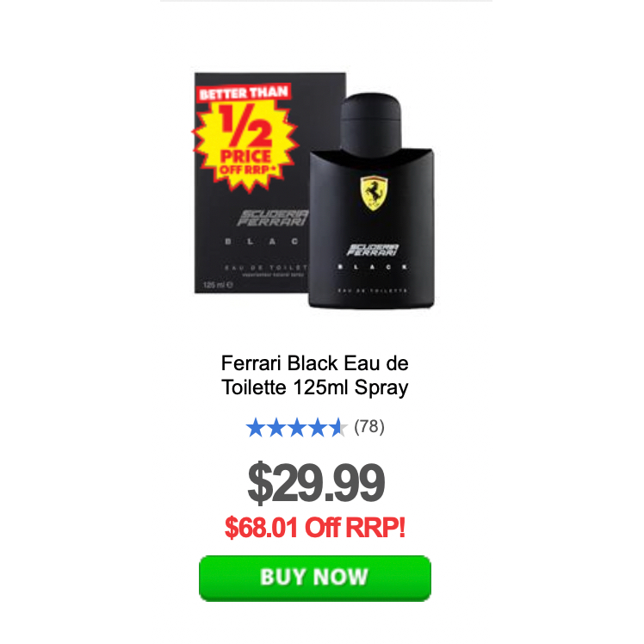Click the Scuderia Ferrari logo on the box

pos(272,218)
